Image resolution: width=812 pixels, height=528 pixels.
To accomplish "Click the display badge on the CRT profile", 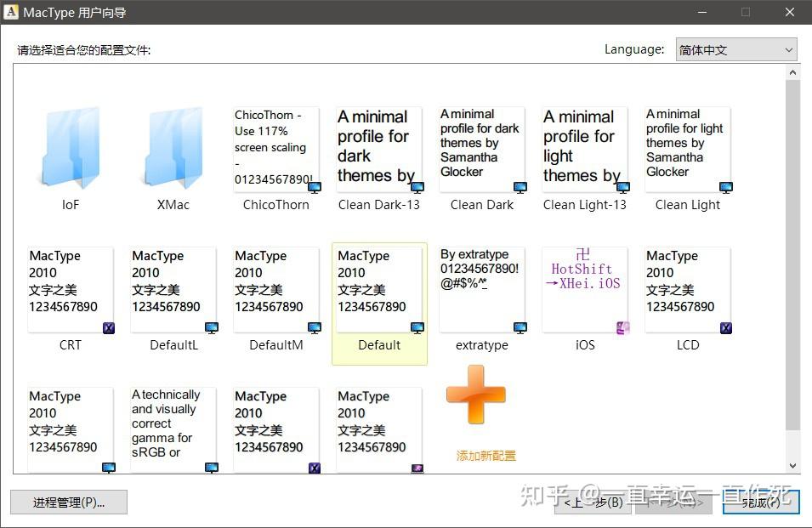I will point(107,327).
